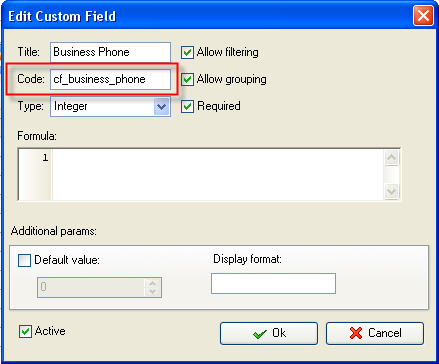This screenshot has height=364, width=439.
Task: Click the Cancel button with red X
Action: click(x=375, y=333)
